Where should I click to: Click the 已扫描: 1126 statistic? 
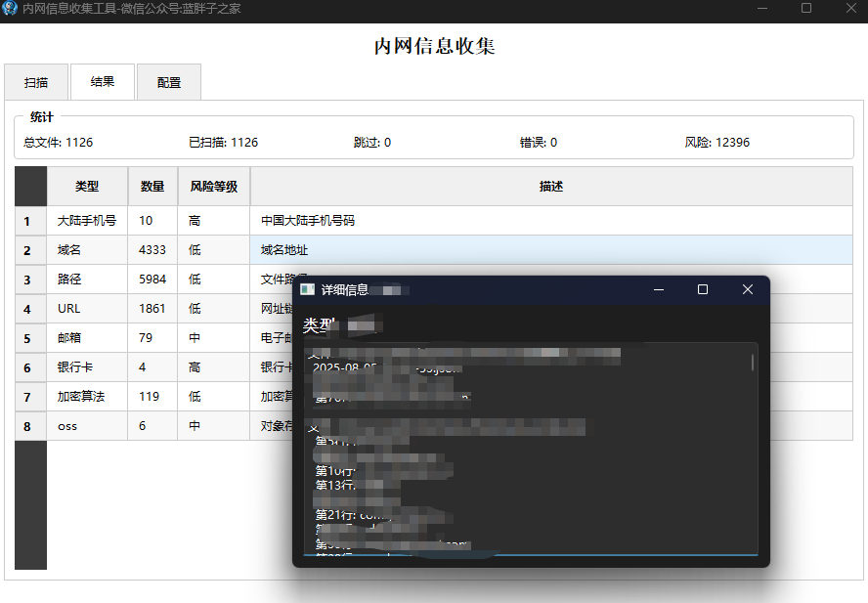pyautogui.click(x=223, y=143)
